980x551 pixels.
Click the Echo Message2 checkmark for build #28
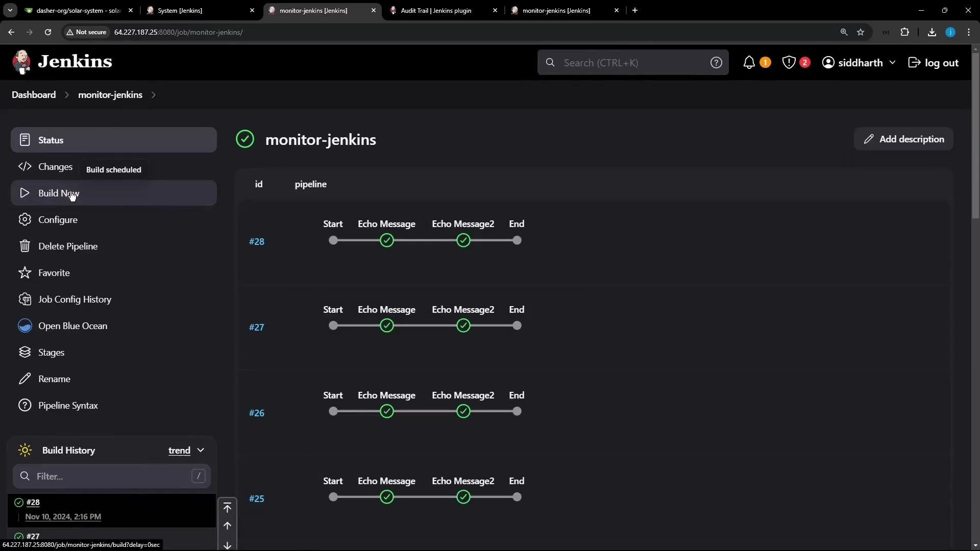tap(463, 240)
